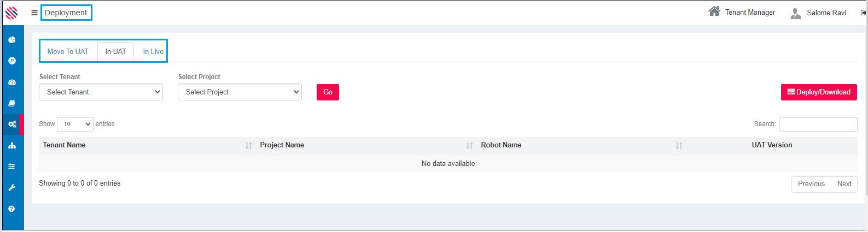Screen dimensions: 868x232
Task: Toggle the hamburger menu beside Deployment
Action: click(34, 13)
